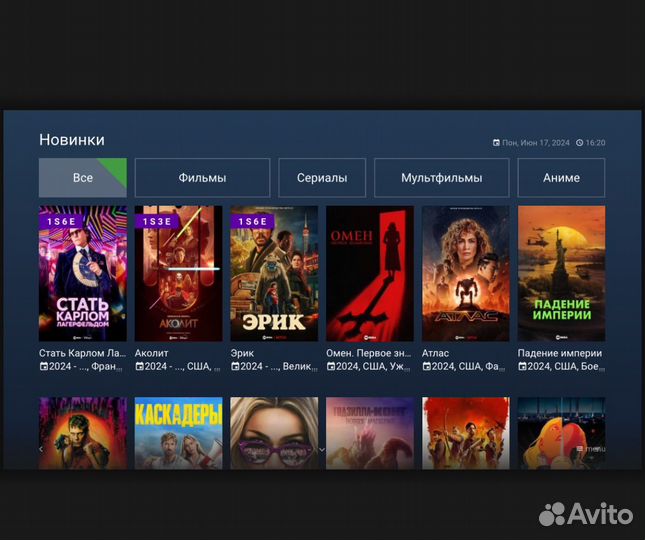
Task: Open the Эрик poster
Action: pos(274,273)
